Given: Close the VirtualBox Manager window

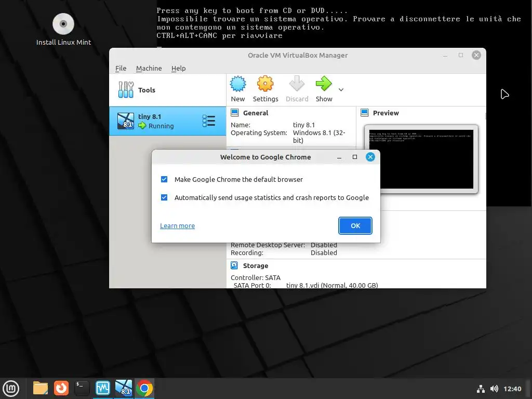Looking at the screenshot, I should (x=476, y=55).
